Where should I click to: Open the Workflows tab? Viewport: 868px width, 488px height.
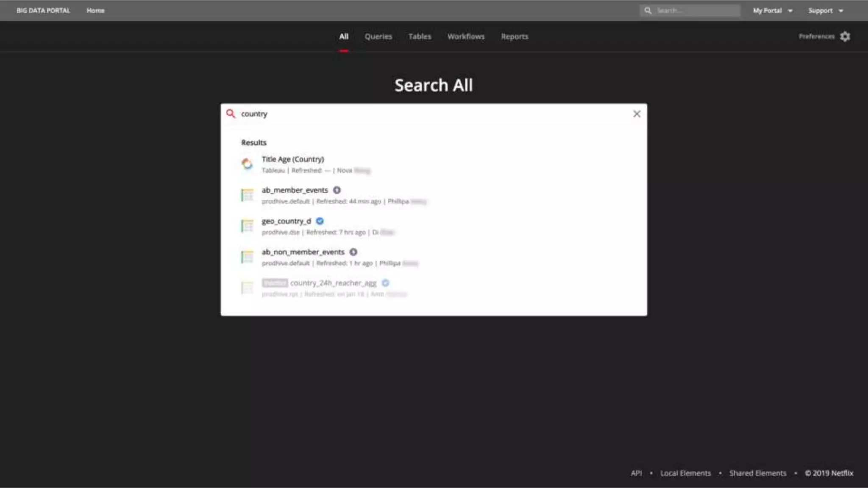466,36
